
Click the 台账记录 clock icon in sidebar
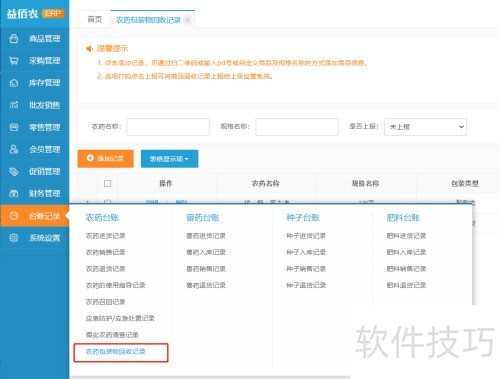pyautogui.click(x=14, y=216)
